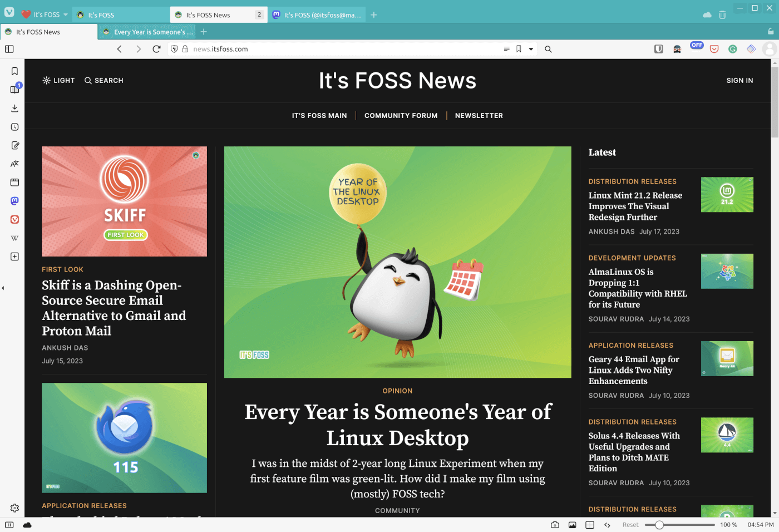The width and height of the screenshot is (779, 532).
Task: Open the History panel
Action: tap(14, 127)
